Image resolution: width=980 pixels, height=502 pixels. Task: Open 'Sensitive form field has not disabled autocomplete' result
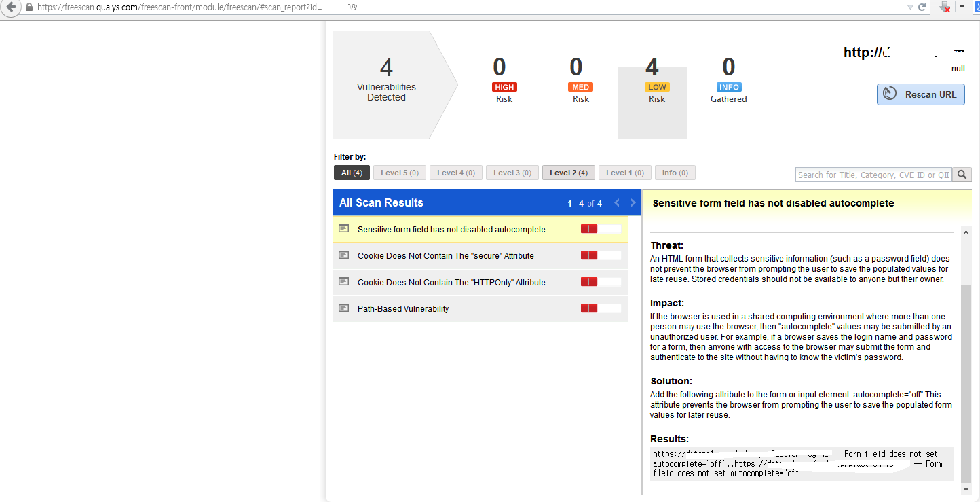(x=480, y=229)
